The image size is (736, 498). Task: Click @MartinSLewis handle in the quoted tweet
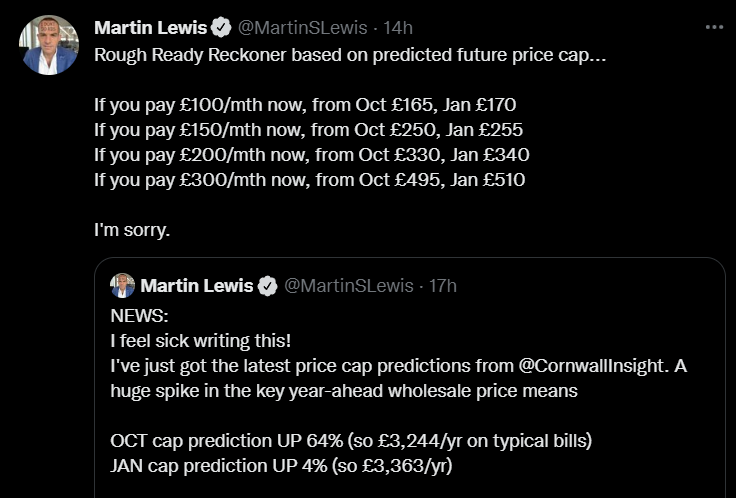349,286
